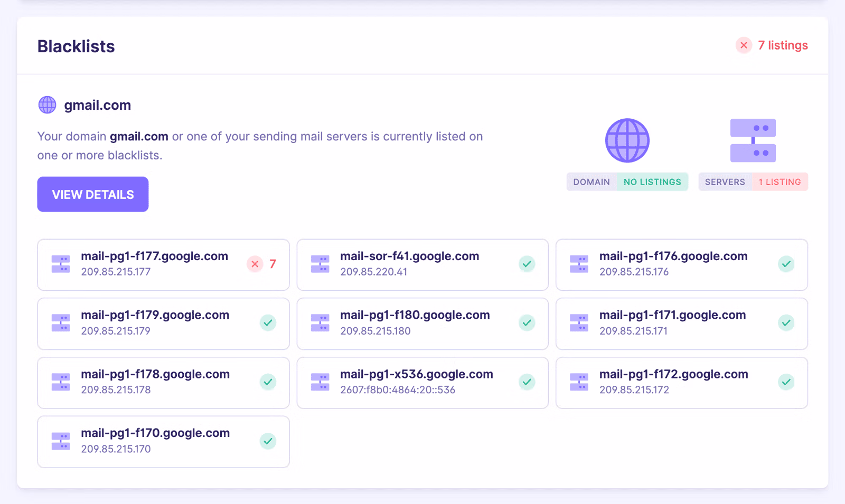845x504 pixels.
Task: Click green check on mail-pg1-f176.google.com
Action: coord(786,264)
